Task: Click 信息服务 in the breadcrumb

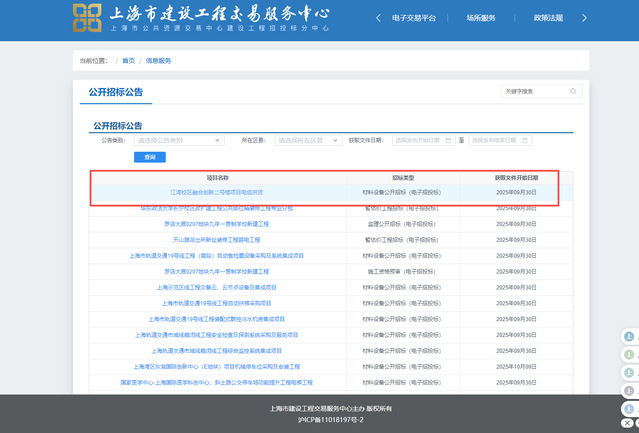Action: [x=159, y=61]
